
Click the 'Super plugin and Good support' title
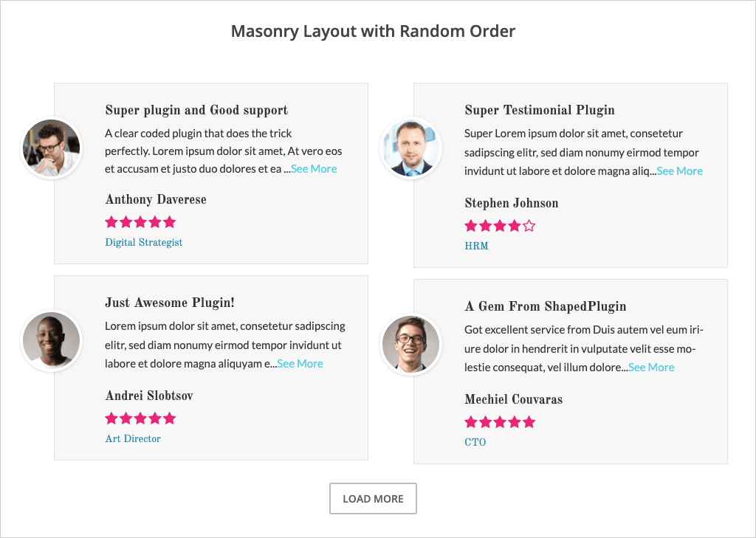[196, 111]
